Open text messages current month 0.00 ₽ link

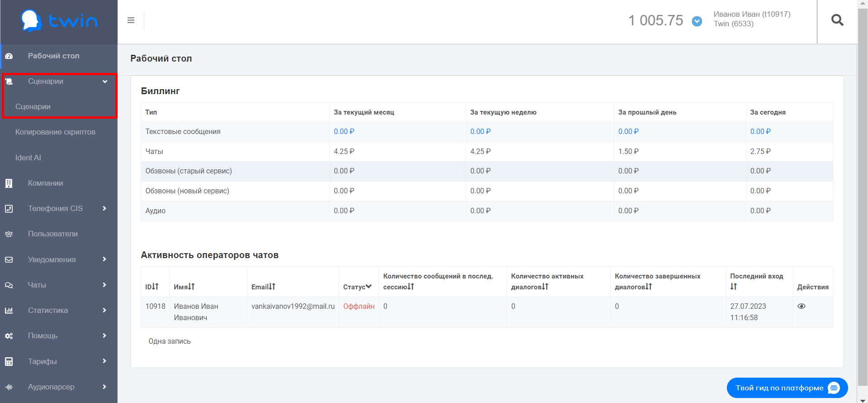[344, 132]
